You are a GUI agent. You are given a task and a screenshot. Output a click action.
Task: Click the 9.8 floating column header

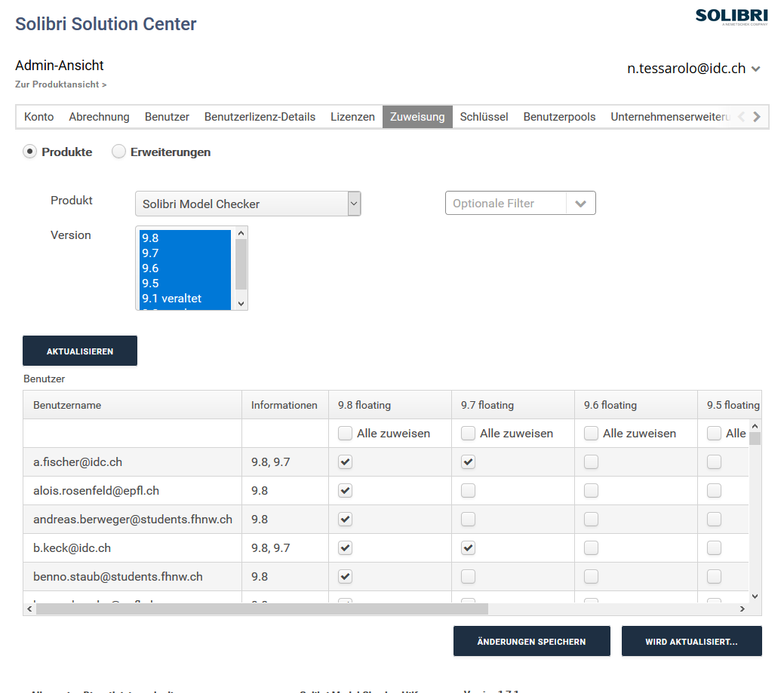(390, 405)
